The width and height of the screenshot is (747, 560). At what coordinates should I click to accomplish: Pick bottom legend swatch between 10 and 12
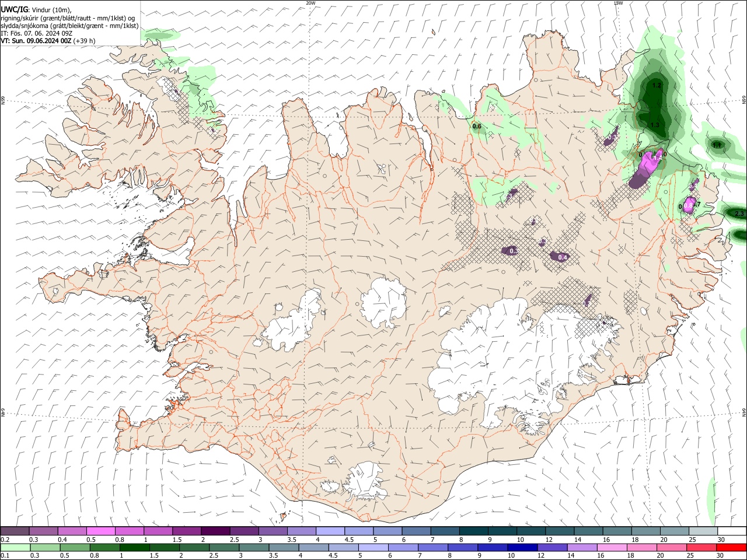522,547
